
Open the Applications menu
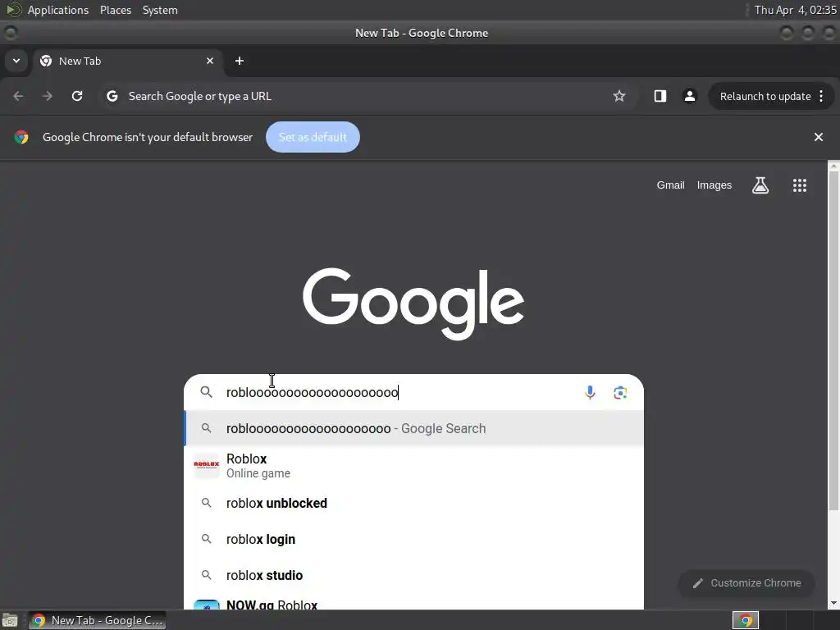click(58, 10)
